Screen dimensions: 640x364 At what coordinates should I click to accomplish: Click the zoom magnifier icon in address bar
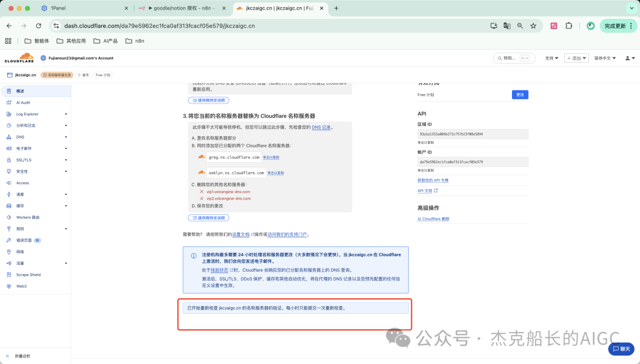[520, 25]
